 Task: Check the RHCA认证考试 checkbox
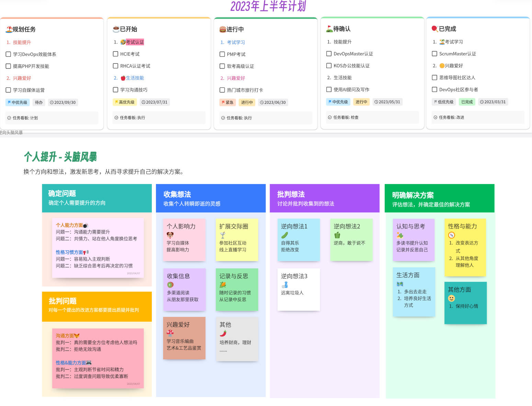[x=115, y=66]
